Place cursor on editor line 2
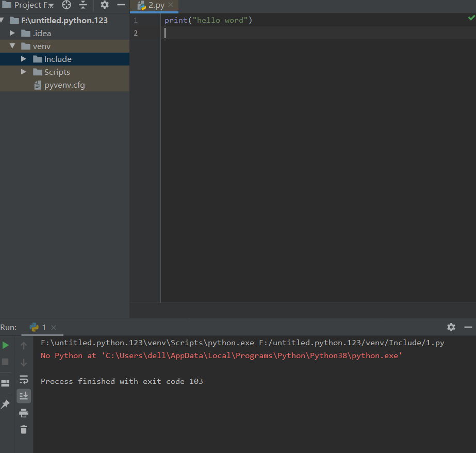 click(x=318, y=33)
